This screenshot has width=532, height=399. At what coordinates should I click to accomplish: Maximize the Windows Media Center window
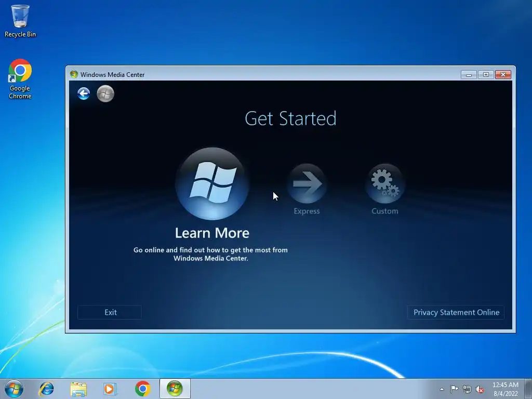[x=486, y=75]
